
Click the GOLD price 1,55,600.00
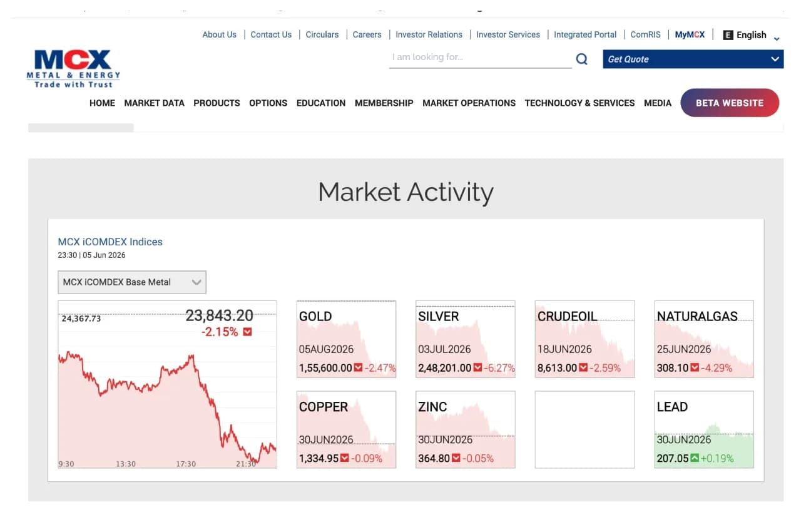325,368
